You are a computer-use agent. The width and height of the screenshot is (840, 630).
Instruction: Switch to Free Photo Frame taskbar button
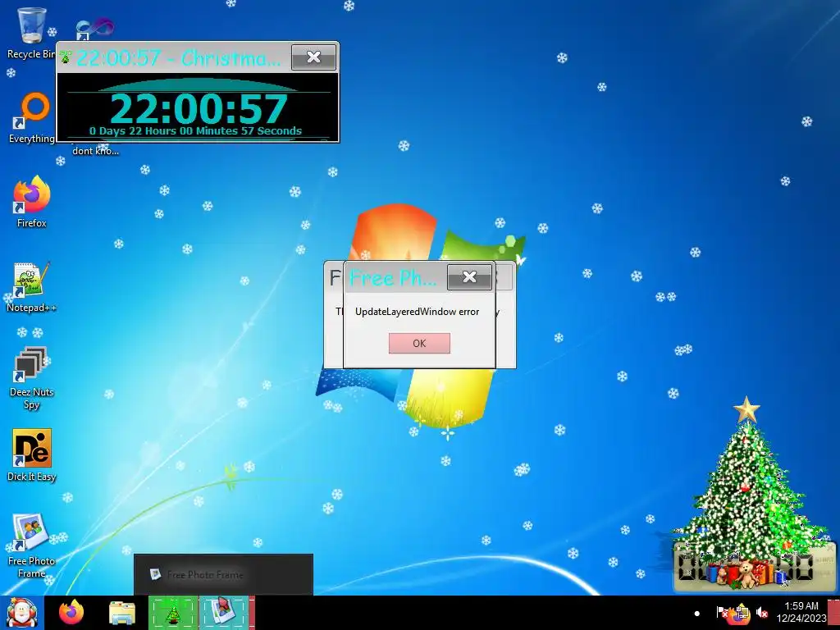coord(225,613)
